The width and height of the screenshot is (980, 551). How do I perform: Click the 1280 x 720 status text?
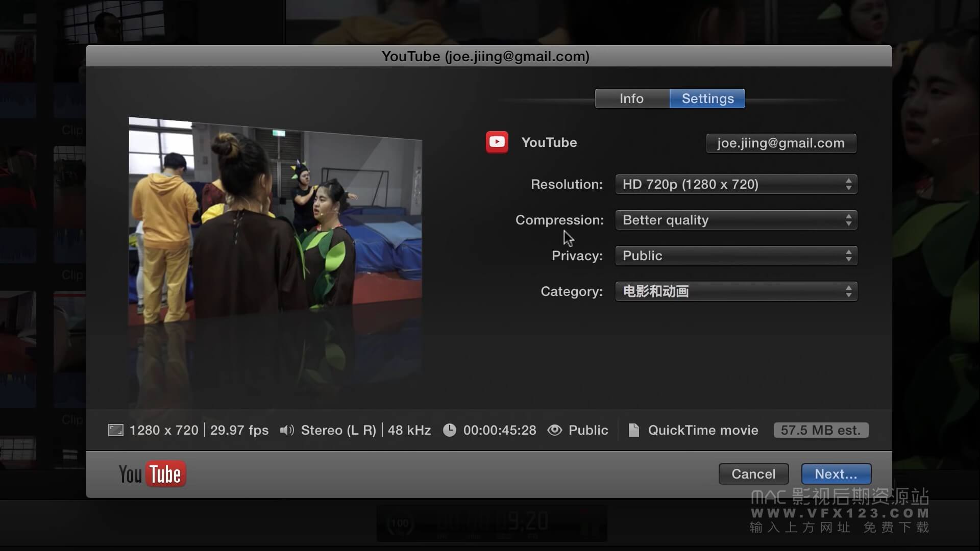(164, 430)
